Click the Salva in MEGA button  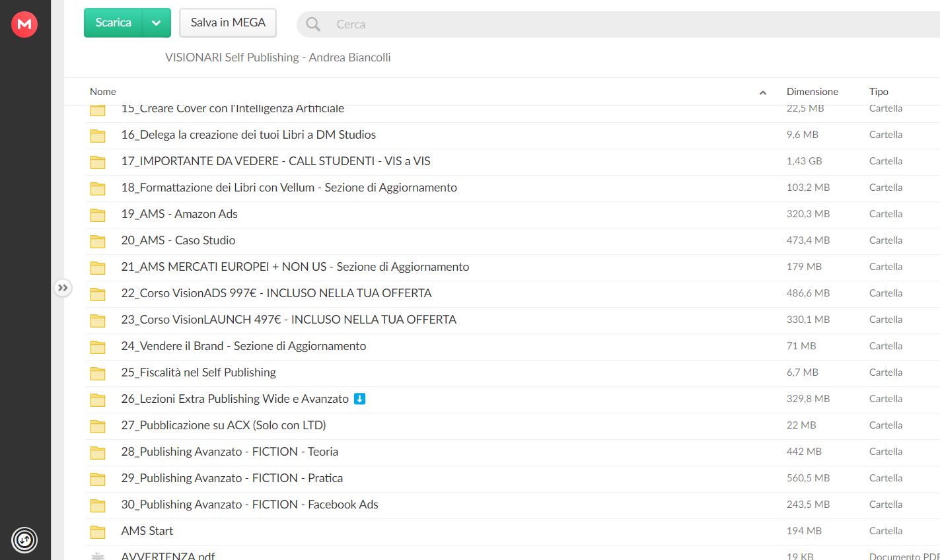pyautogui.click(x=228, y=23)
